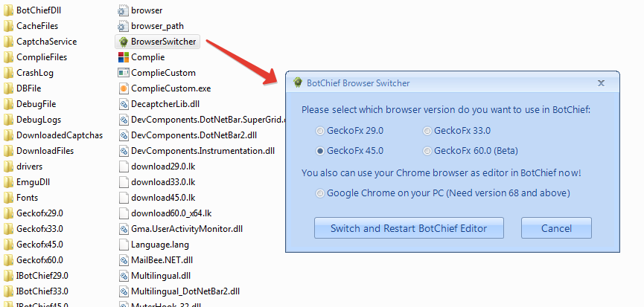Click the ComplieCustom window icon

[x=124, y=73]
